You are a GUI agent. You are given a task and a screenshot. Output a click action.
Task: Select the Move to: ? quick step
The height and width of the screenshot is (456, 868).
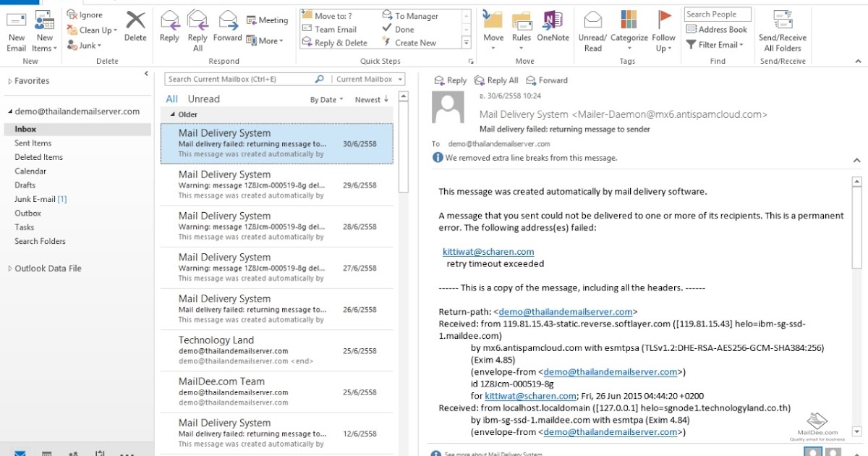(x=327, y=16)
